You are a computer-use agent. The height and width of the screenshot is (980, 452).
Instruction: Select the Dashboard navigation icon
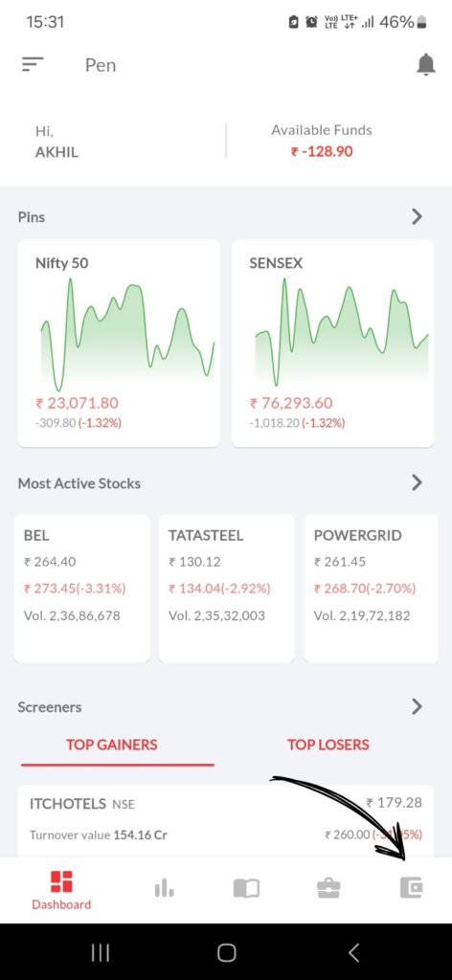(61, 890)
